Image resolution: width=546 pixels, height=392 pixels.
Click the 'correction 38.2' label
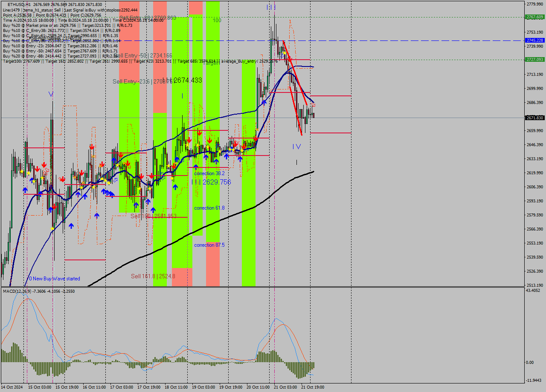pyautogui.click(x=209, y=173)
